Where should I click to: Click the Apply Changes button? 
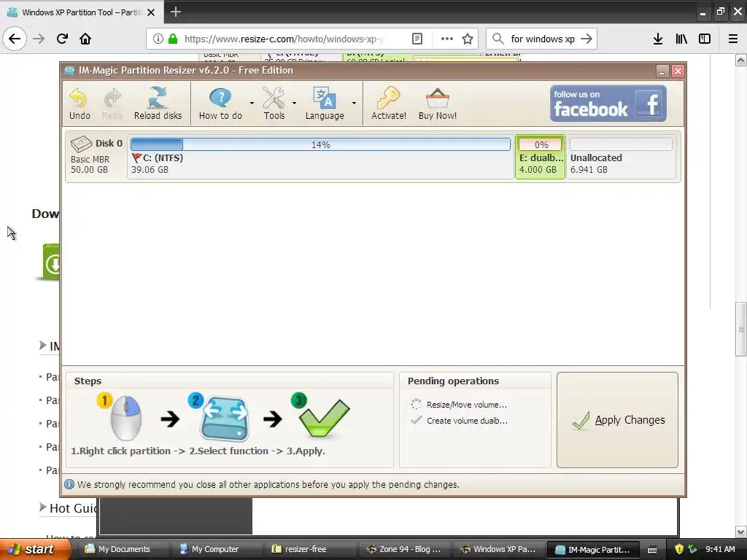(617, 420)
